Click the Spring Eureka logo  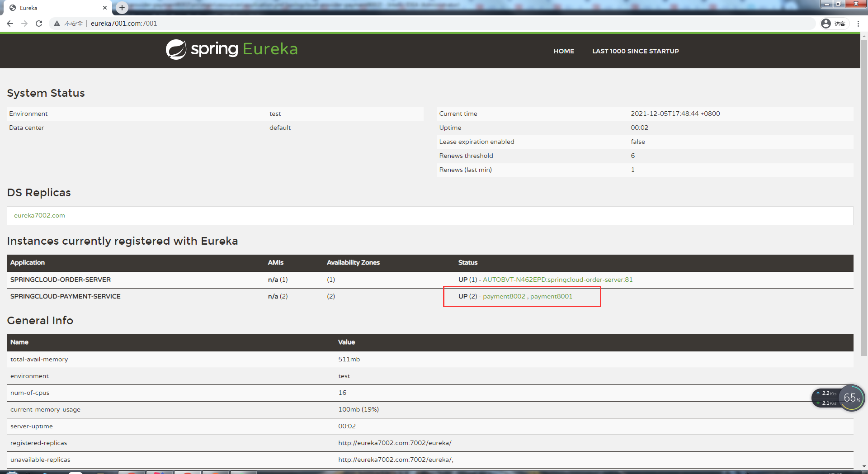click(x=231, y=49)
